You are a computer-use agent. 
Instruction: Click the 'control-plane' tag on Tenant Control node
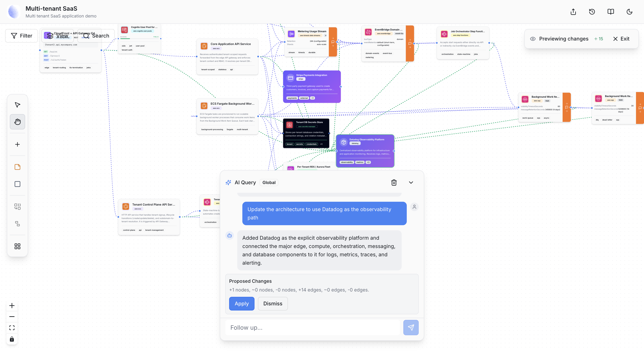129,230
